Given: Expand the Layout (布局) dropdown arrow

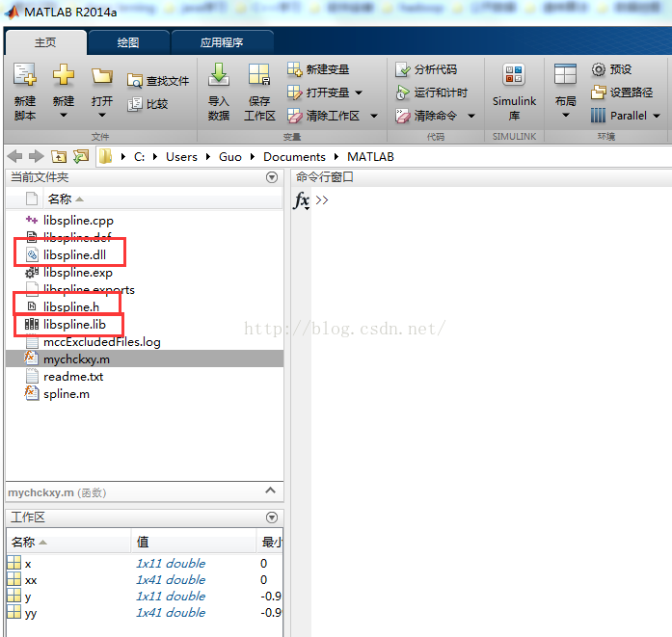Looking at the screenshot, I should (566, 116).
